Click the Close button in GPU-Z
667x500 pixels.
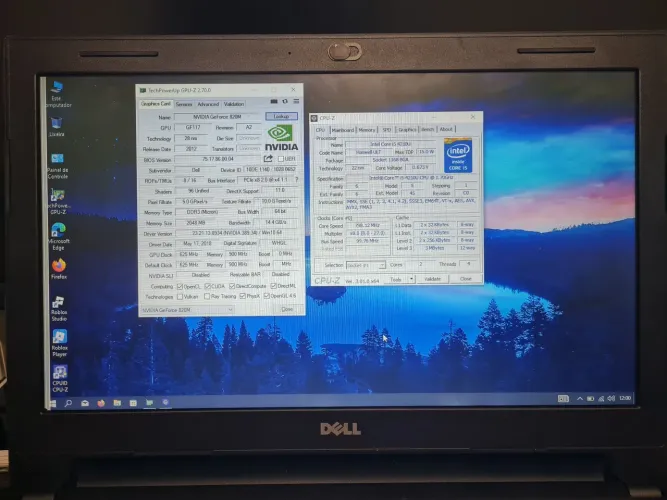[x=287, y=309]
